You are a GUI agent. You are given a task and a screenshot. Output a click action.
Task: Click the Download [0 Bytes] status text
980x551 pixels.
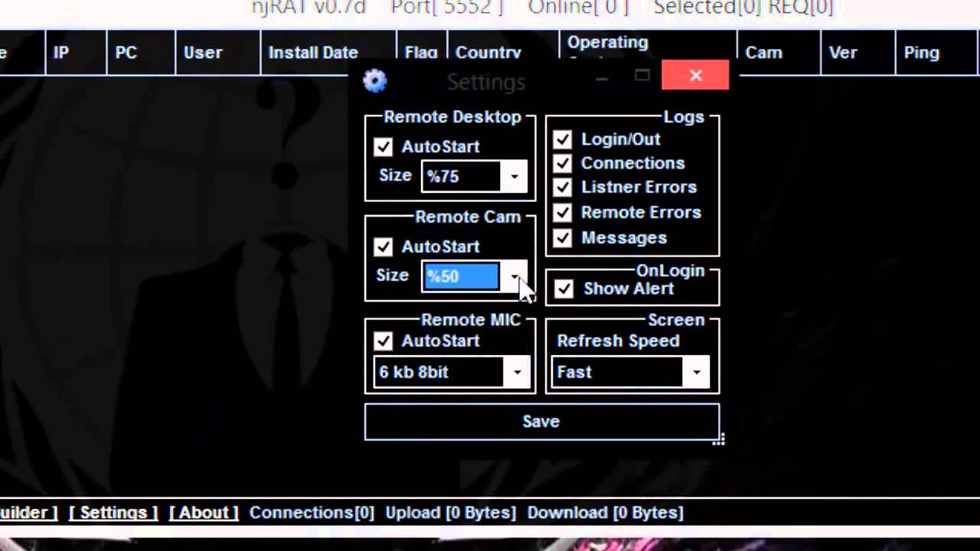606,513
